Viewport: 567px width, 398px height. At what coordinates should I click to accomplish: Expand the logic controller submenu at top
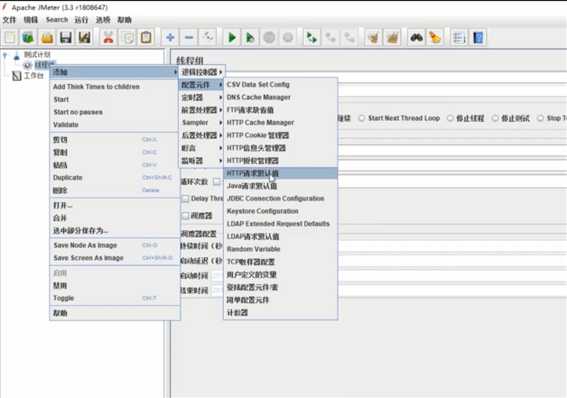coord(201,72)
